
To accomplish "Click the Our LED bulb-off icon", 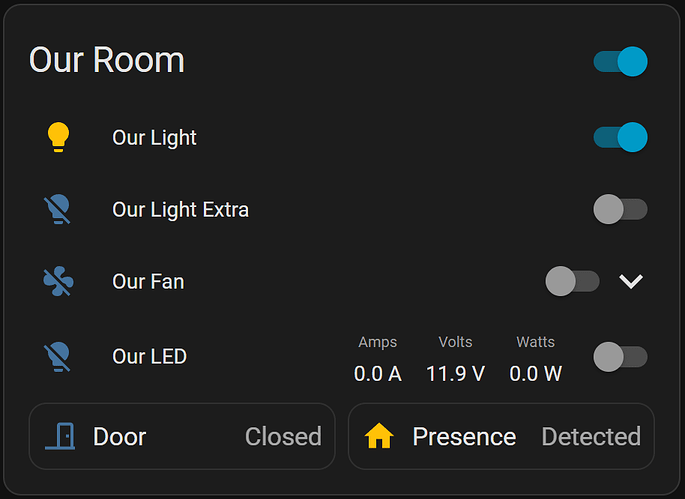I will click(x=59, y=356).
